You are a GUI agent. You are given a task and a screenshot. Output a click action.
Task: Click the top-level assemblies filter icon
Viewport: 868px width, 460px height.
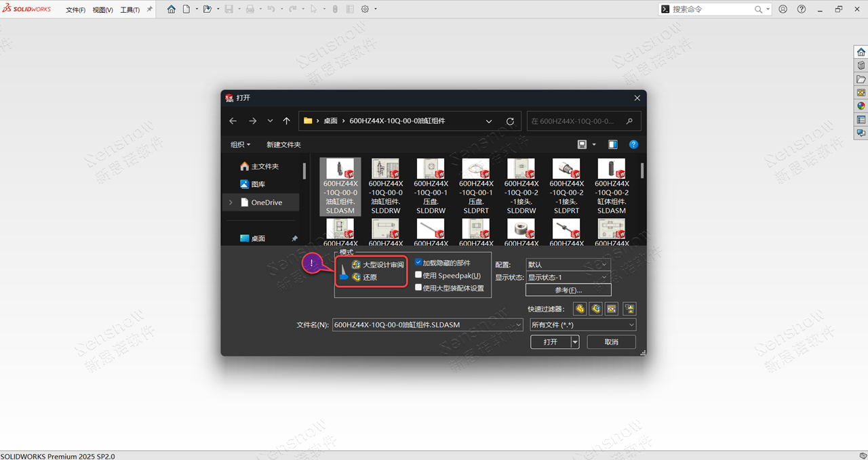tap(629, 309)
